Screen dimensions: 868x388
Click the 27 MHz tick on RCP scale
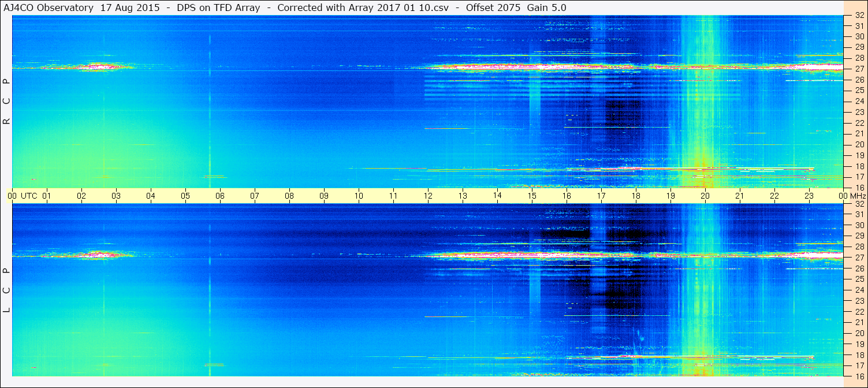pos(859,69)
